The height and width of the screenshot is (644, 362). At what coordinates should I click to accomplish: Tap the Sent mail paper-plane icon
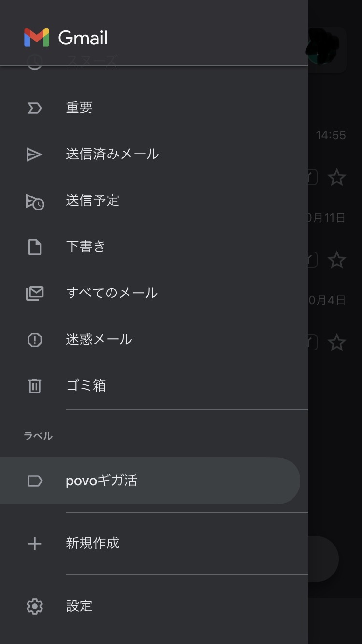point(34,154)
